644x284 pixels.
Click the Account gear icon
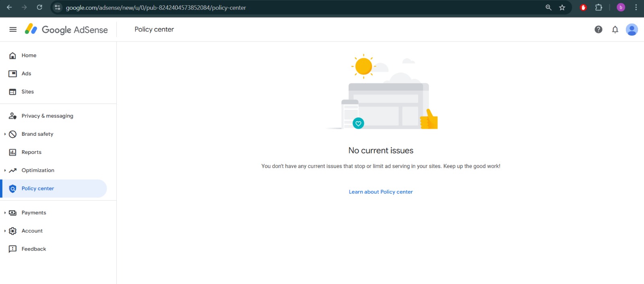12,231
